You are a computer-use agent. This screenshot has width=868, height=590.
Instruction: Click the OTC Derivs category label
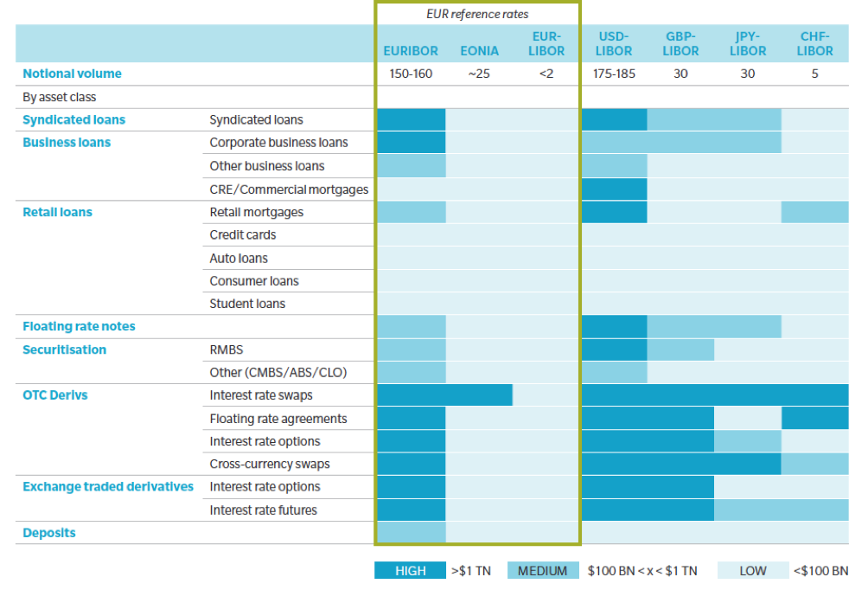tap(55, 395)
